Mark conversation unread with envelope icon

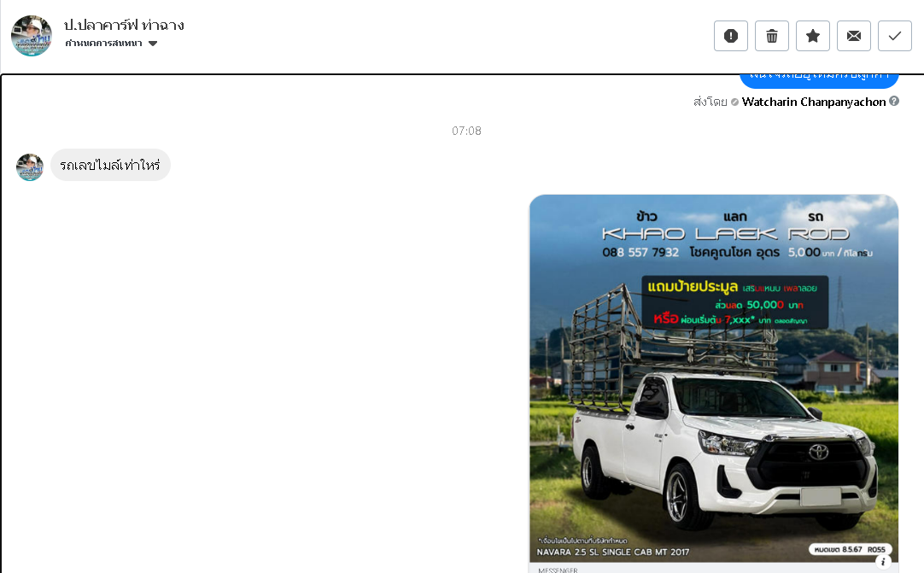[x=854, y=36]
